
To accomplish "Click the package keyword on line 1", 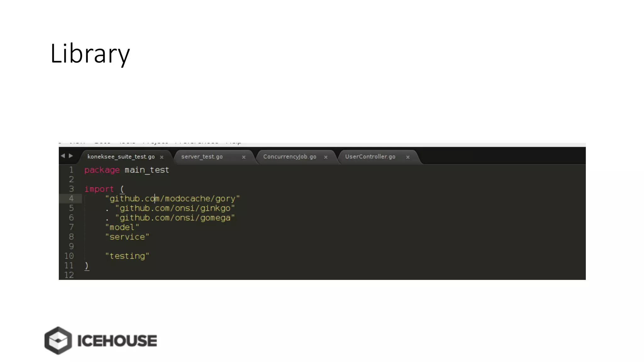I will coord(102,170).
